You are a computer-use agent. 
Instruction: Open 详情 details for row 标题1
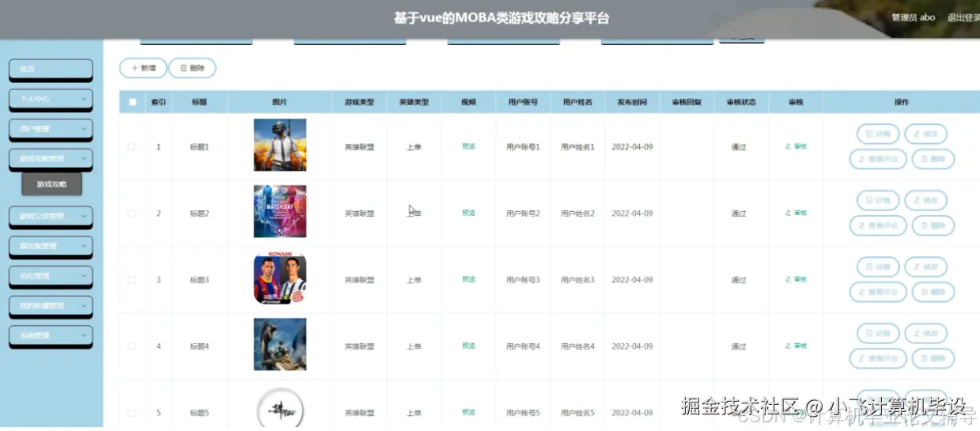point(878,134)
